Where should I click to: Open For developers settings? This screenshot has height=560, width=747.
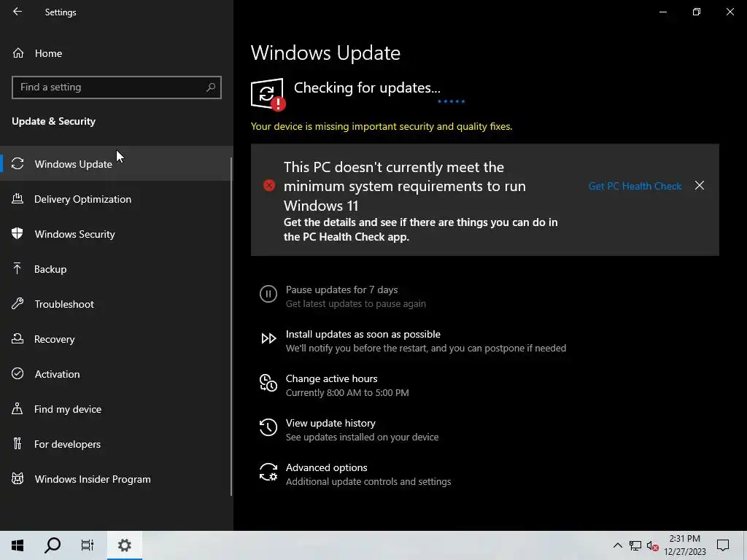[x=117, y=444]
